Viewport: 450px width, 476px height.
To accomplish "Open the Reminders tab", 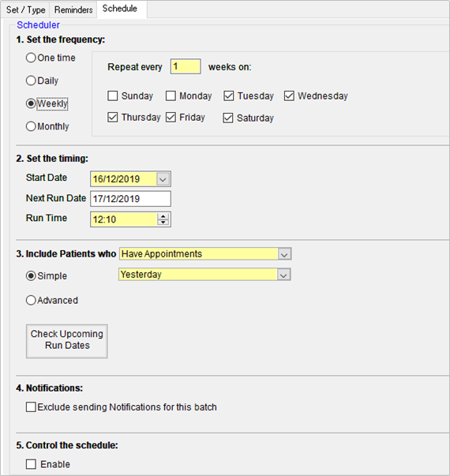I will click(x=73, y=9).
